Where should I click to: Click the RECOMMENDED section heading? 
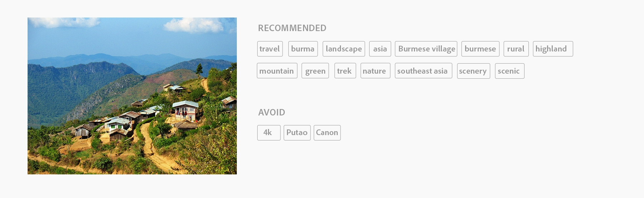pyautogui.click(x=292, y=28)
